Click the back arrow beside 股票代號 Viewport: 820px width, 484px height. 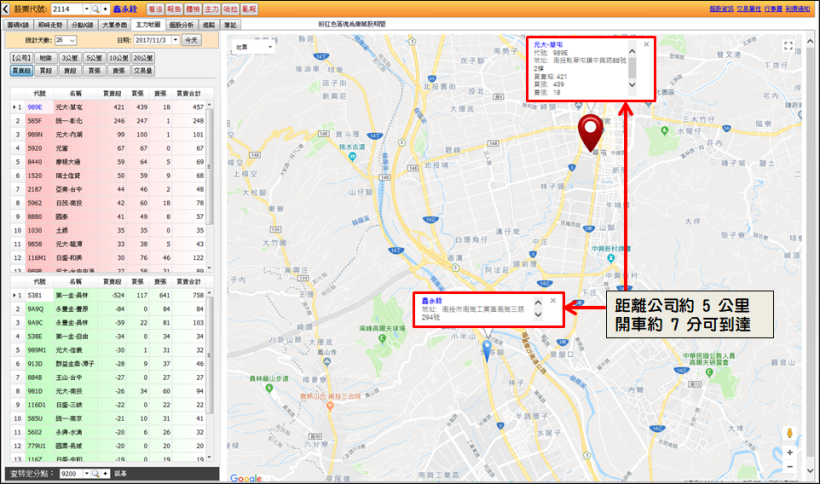click(x=6, y=9)
